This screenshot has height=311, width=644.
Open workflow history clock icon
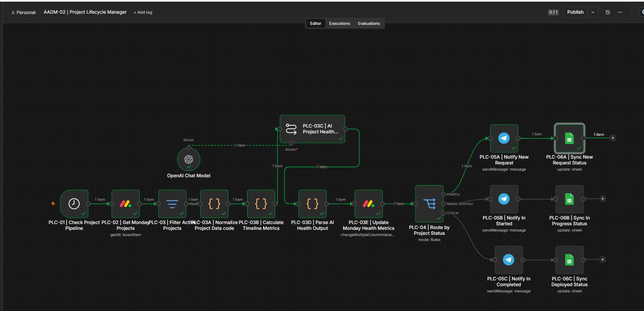pyautogui.click(x=608, y=12)
